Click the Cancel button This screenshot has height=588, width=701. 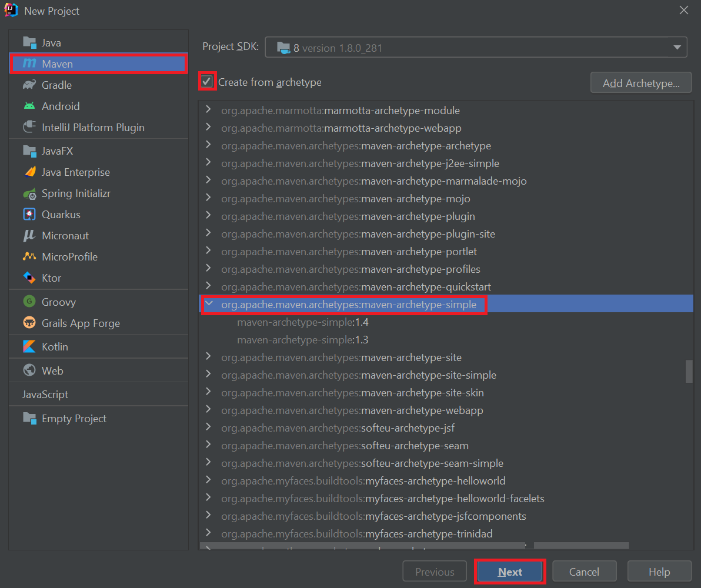tap(585, 572)
